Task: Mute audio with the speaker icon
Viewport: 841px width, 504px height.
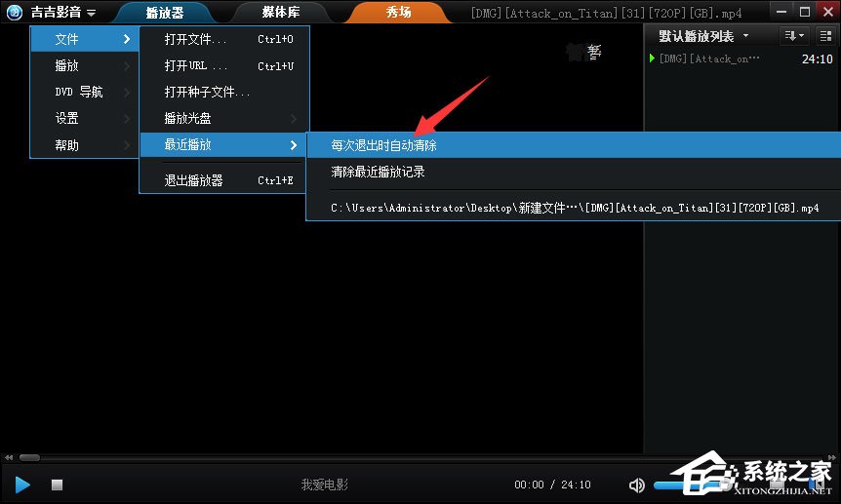Action: [636, 485]
